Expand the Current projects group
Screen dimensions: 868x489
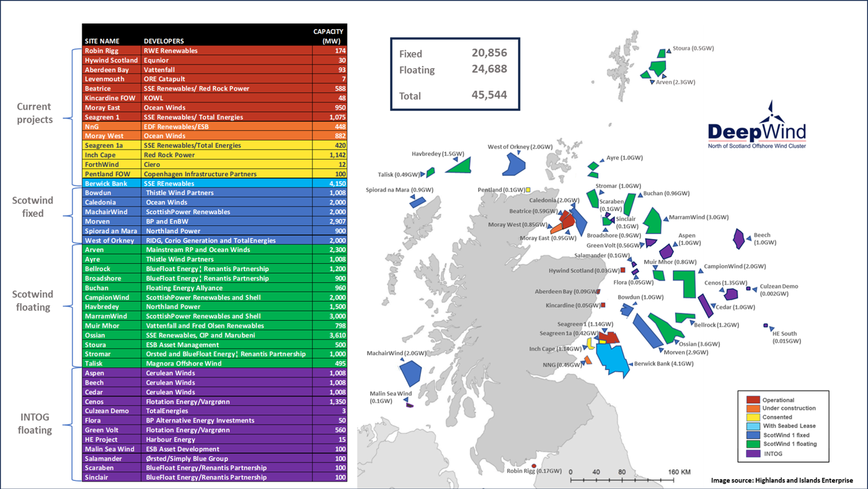pyautogui.click(x=34, y=113)
